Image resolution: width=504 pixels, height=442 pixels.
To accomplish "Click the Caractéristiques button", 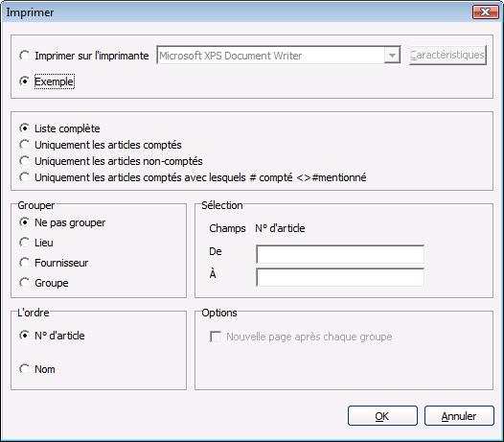I will coord(447,55).
